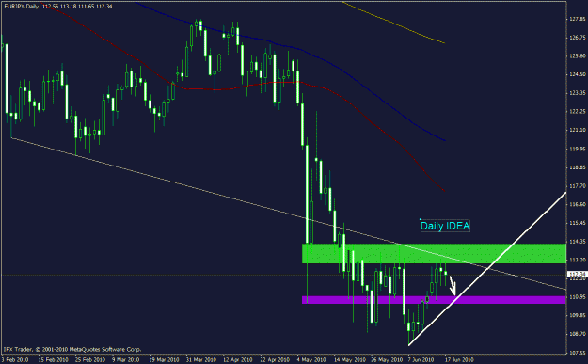Click the '12 Apr 2010' date label
588x364 pixels.
tap(238, 359)
